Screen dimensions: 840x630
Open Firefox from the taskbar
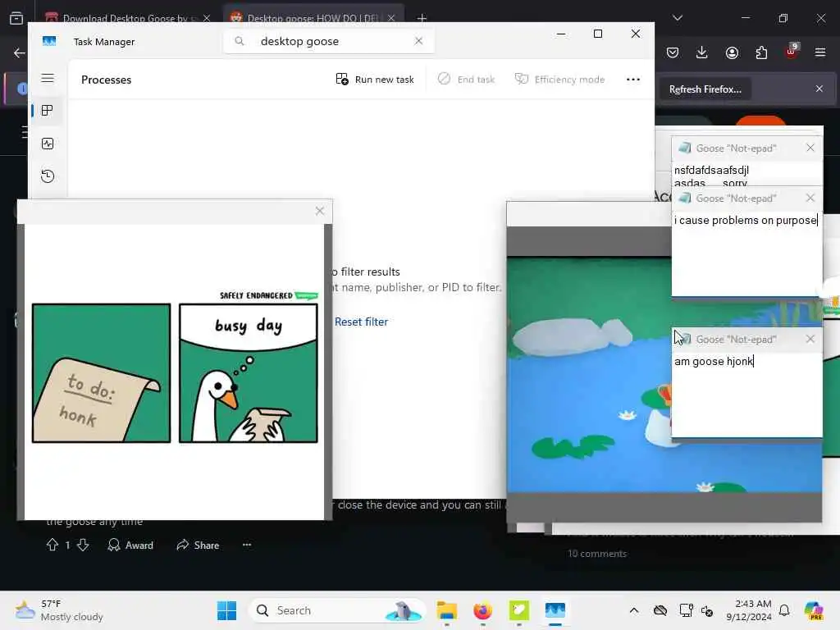click(x=482, y=610)
